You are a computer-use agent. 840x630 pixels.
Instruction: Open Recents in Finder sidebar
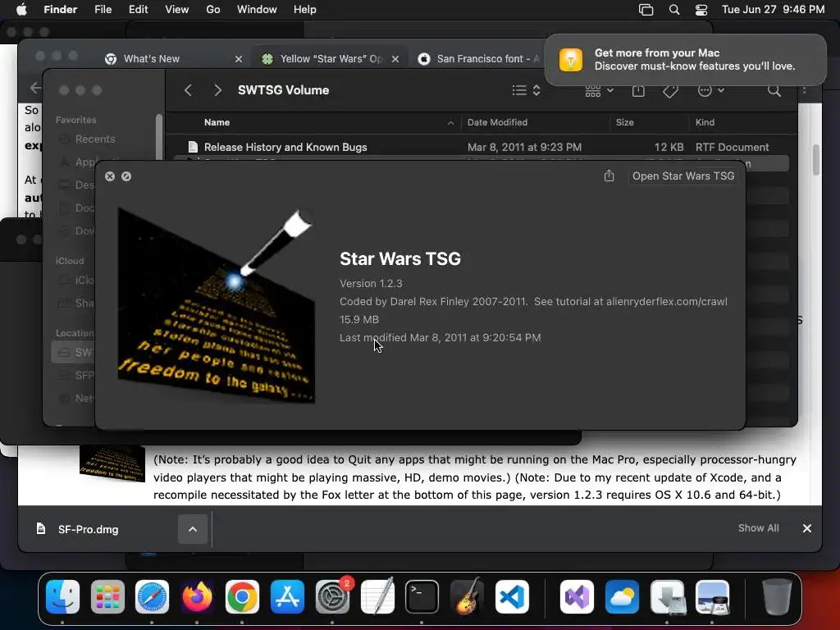pos(95,139)
